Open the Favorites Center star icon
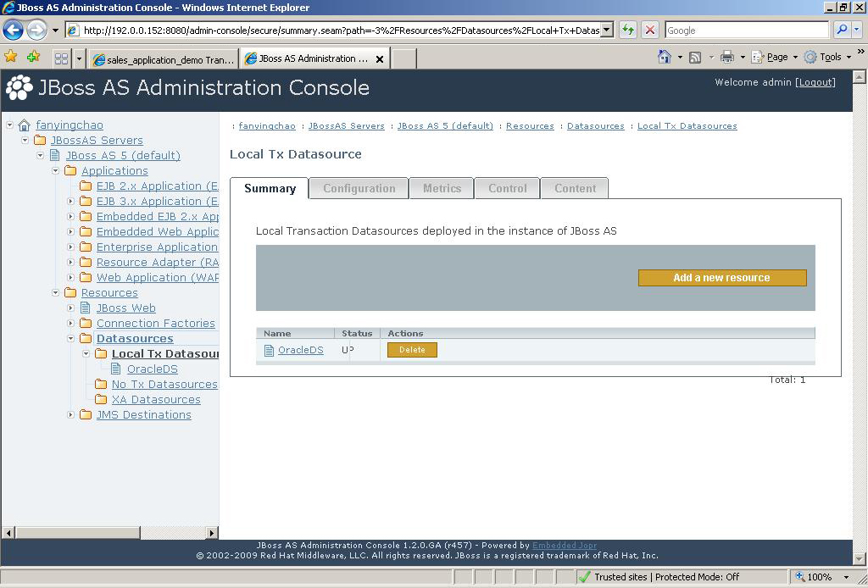The height and width of the screenshot is (588, 868). pyautogui.click(x=11, y=57)
